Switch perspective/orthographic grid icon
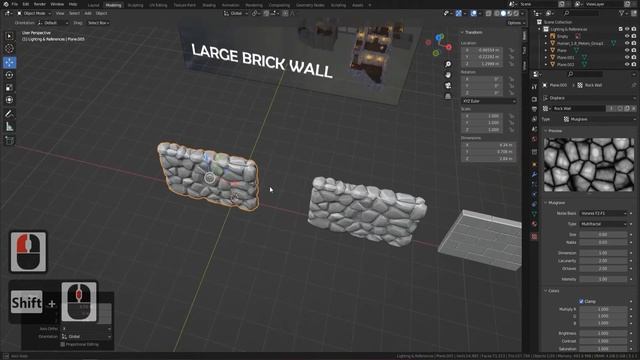The image size is (640, 360). tap(448, 96)
